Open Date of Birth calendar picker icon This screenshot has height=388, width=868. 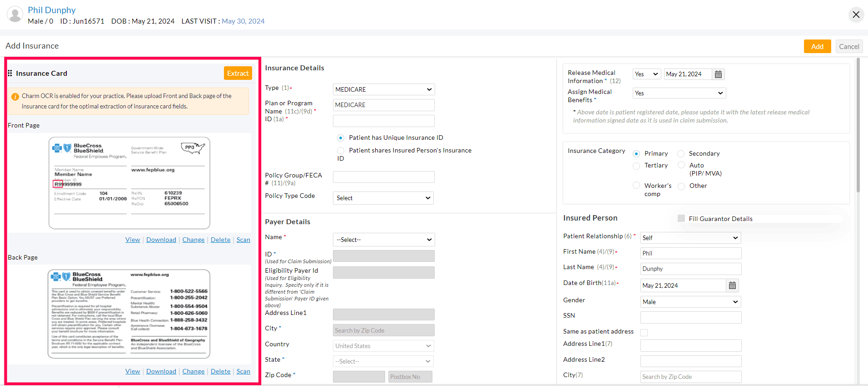[732, 285]
